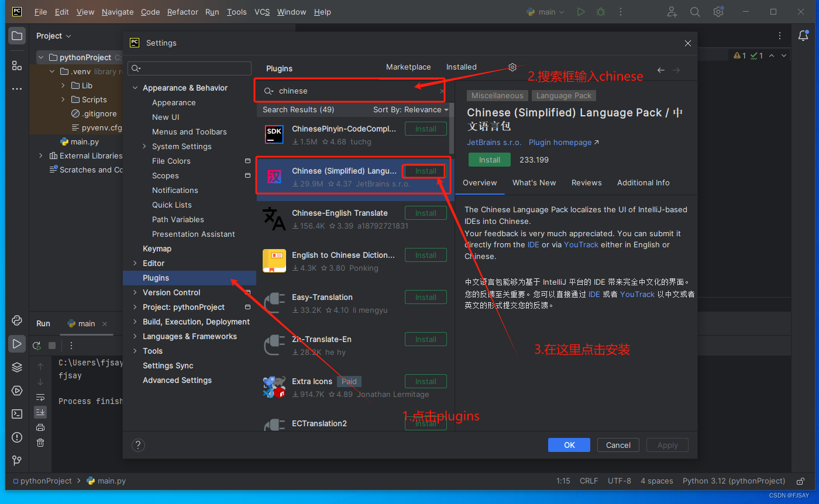Toggle Soft-Wrap icon in Run console

pyautogui.click(x=40, y=398)
